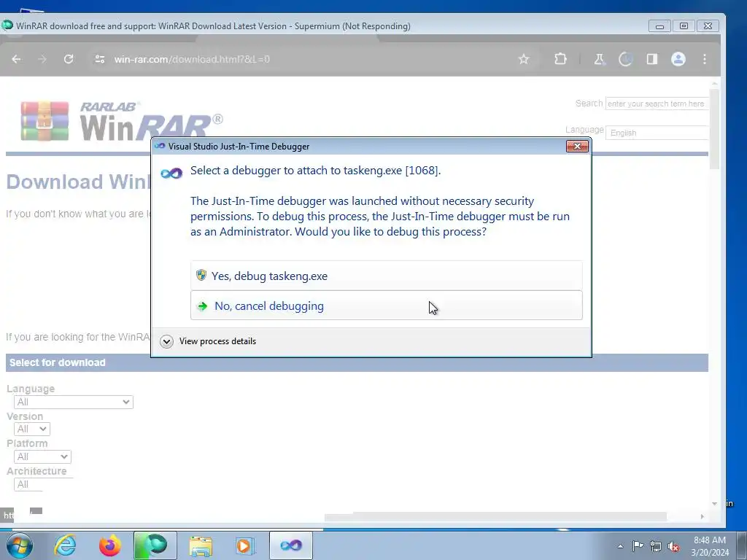Image resolution: width=747 pixels, height=560 pixels.
Task: Choose Yes, debug taskeng.exe option
Action: pyautogui.click(x=387, y=276)
